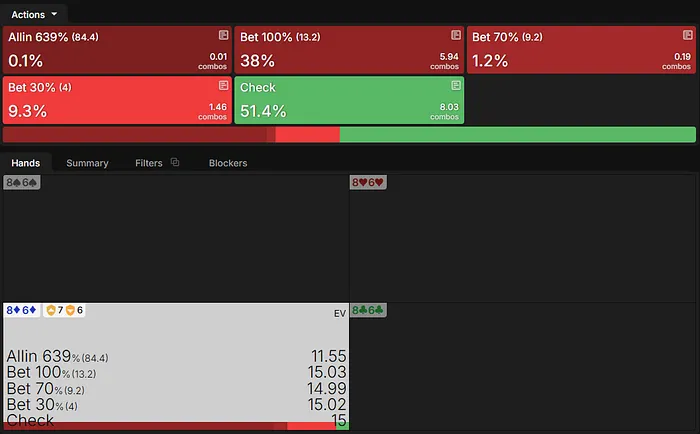The height and width of the screenshot is (434, 700).
Task: Click the copy icon beside Filters
Action: tap(175, 162)
